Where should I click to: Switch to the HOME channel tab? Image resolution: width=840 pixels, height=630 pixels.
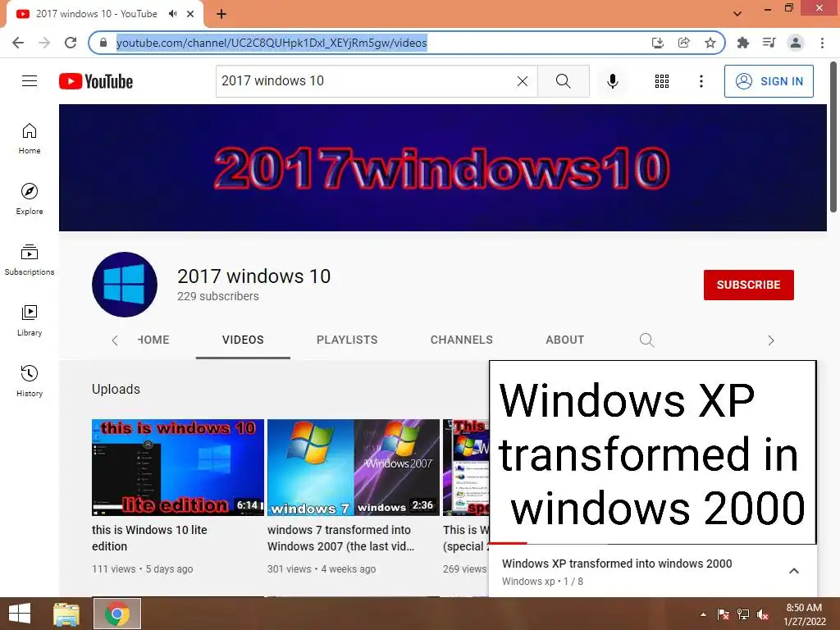coord(153,340)
